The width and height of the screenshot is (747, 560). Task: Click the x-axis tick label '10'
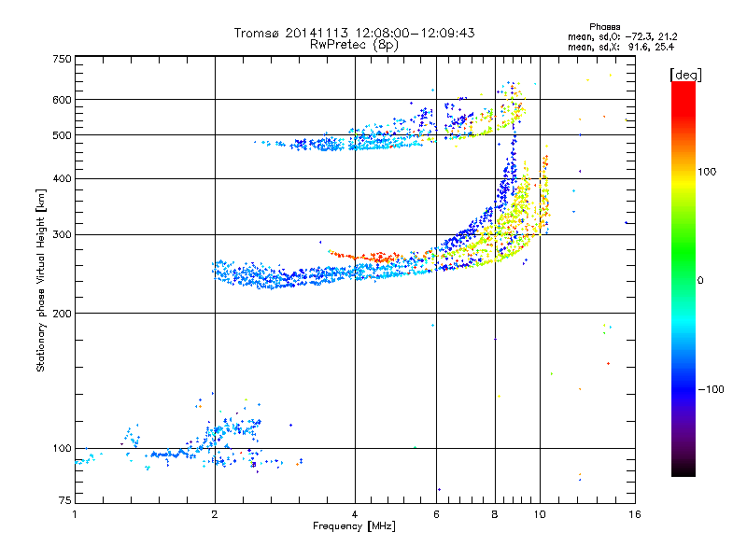click(x=540, y=514)
